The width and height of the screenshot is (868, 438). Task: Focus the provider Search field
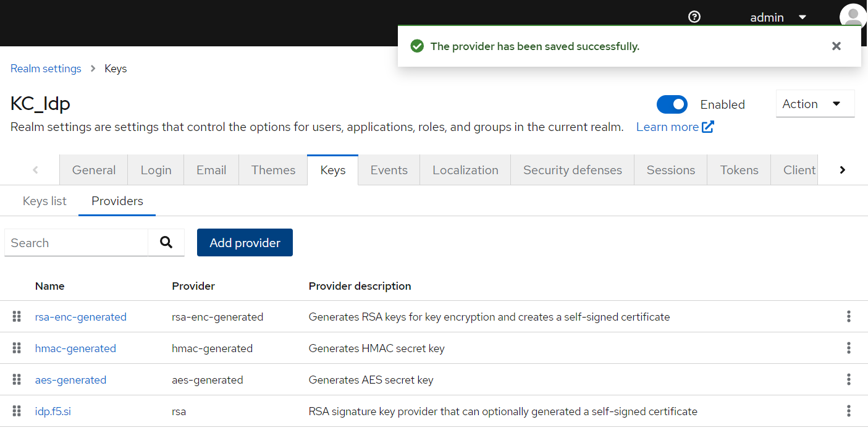click(76, 243)
